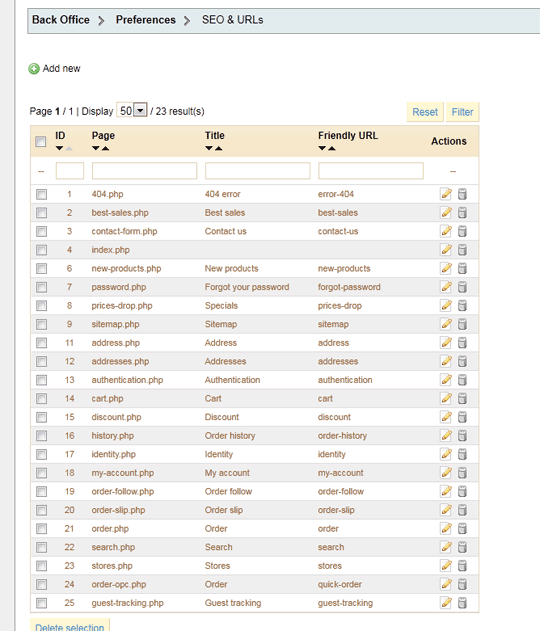The height and width of the screenshot is (631, 540).
Task: Sort Friendly URL column ascending with up arrow
Action: tap(332, 148)
